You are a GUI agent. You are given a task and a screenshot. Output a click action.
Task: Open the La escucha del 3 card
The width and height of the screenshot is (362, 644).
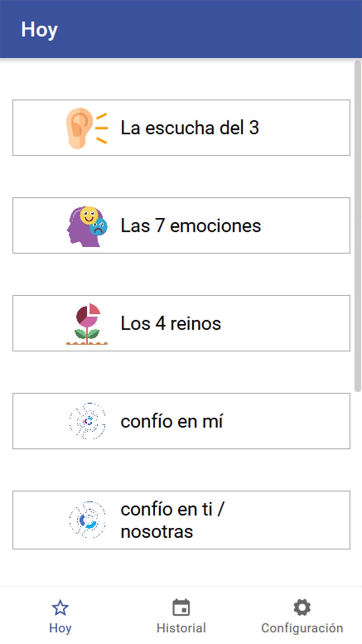181,128
